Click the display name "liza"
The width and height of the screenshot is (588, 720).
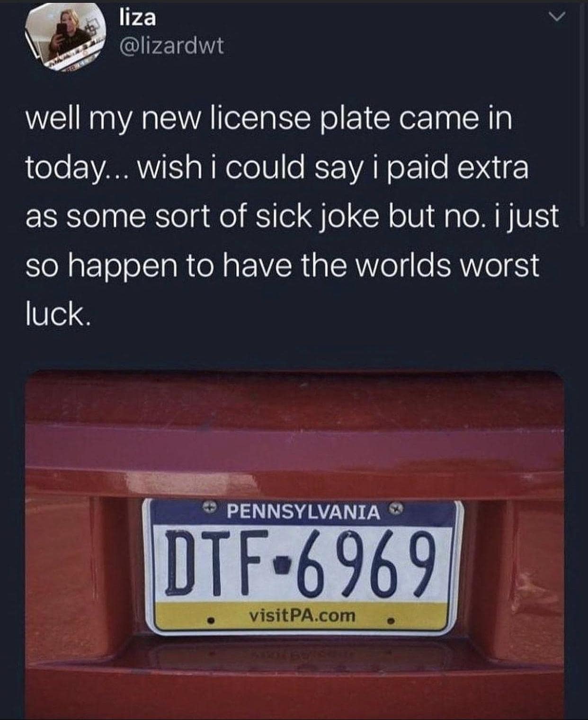click(x=136, y=18)
